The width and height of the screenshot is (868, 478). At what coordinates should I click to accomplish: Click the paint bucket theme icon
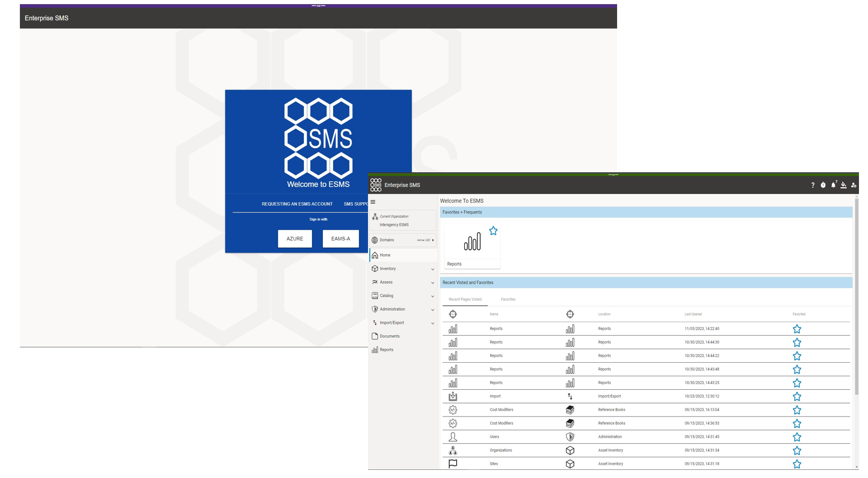(843, 185)
